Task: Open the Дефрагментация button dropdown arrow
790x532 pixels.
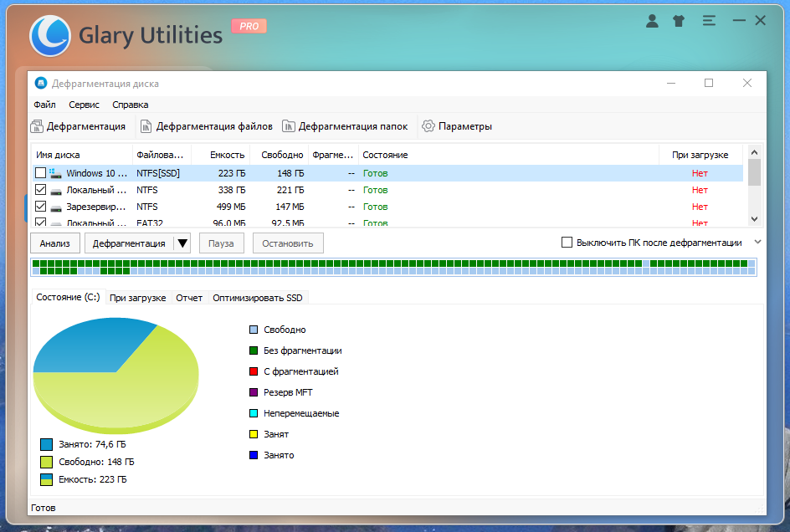Action: pos(182,243)
